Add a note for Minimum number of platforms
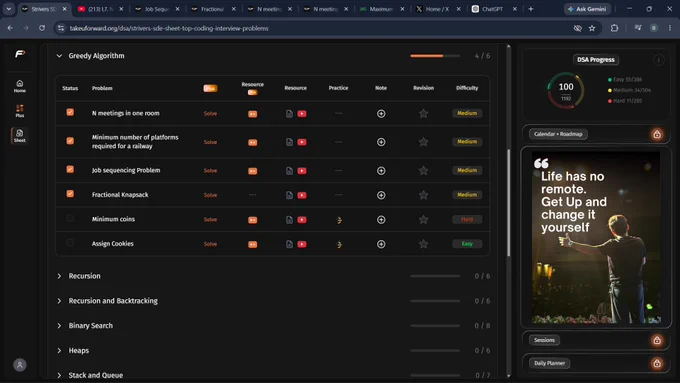This screenshot has height=383, width=680. (381, 142)
